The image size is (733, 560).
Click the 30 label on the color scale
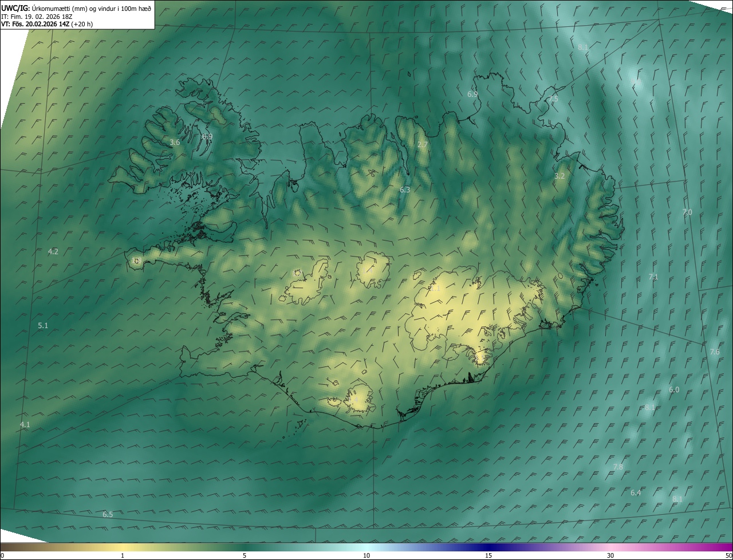(610, 555)
